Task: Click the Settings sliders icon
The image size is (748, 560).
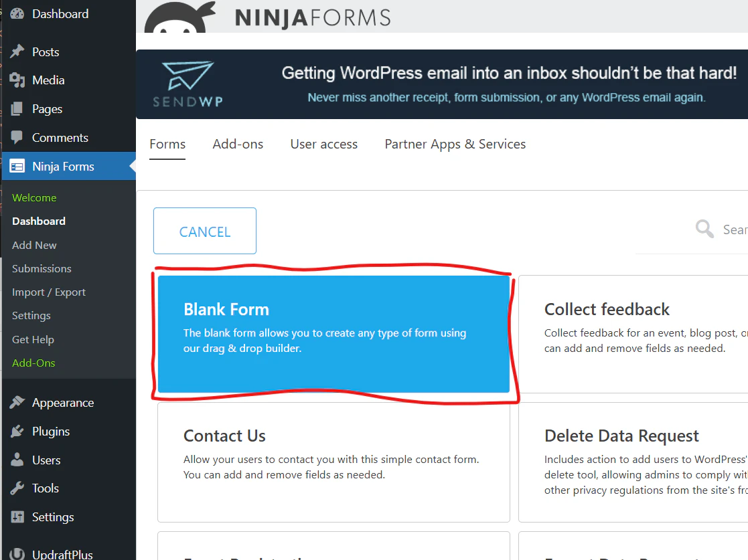Action: coord(17,517)
